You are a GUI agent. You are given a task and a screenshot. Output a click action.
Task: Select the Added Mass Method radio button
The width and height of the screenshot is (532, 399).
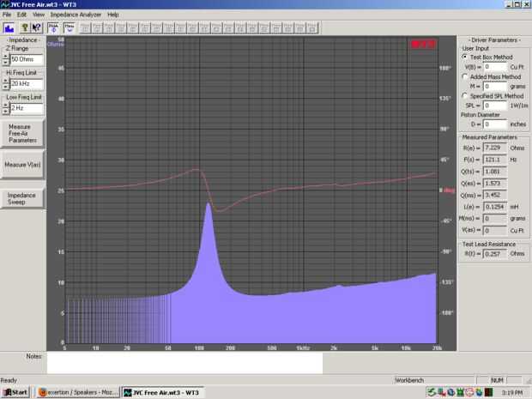pos(465,76)
